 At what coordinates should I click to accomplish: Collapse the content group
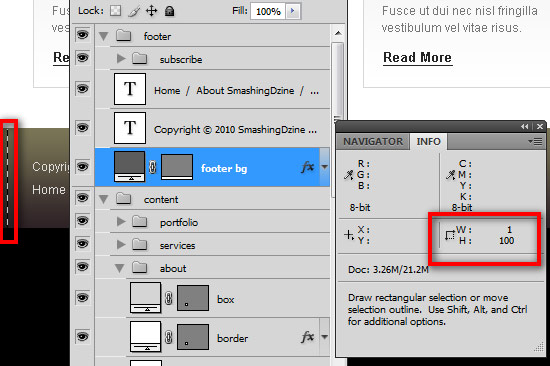tap(103, 199)
